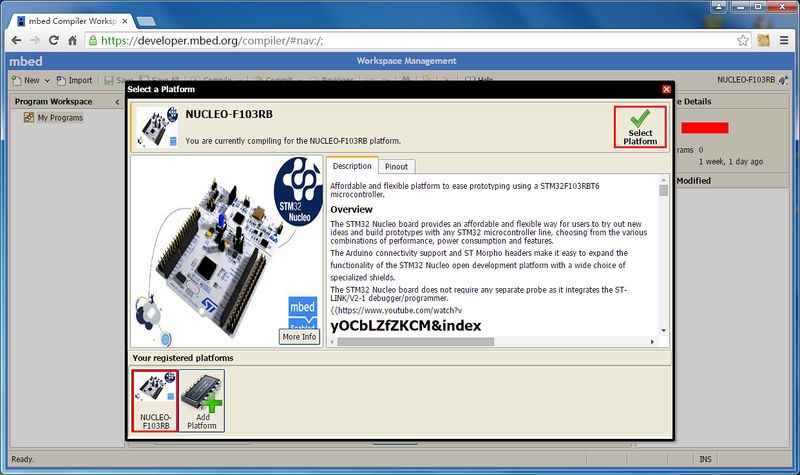Image resolution: width=800 pixels, height=475 pixels.
Task: Click the Add Platform tile
Action: [x=202, y=401]
